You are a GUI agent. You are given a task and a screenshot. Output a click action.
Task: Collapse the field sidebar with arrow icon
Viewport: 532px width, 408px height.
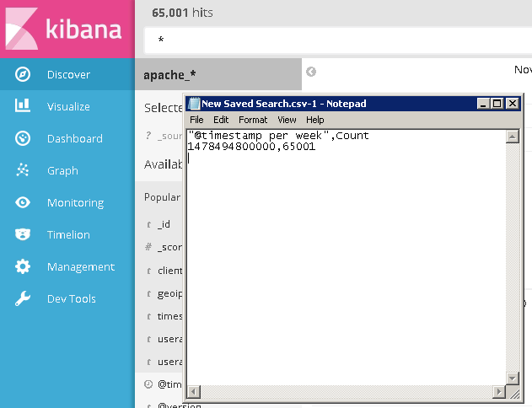pos(311,72)
